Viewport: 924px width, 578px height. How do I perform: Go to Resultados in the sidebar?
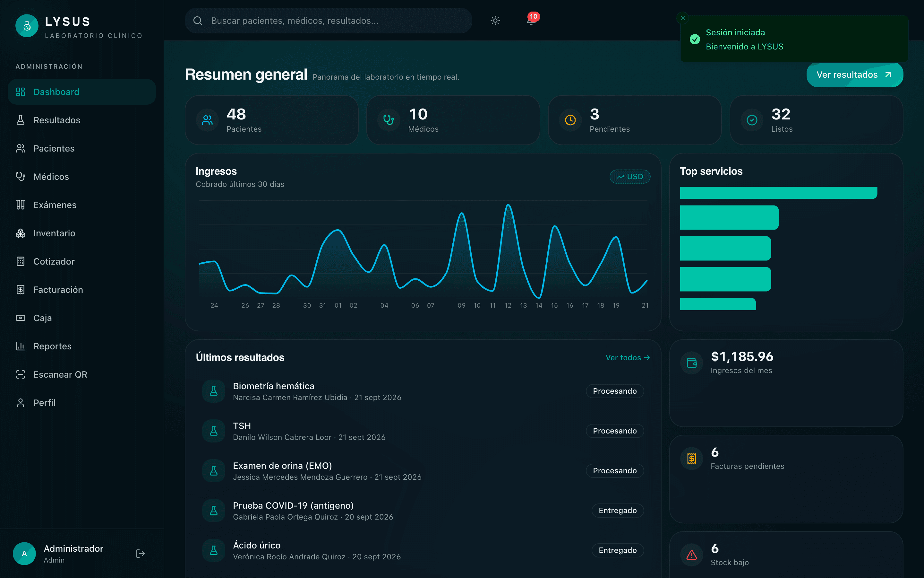click(82, 120)
